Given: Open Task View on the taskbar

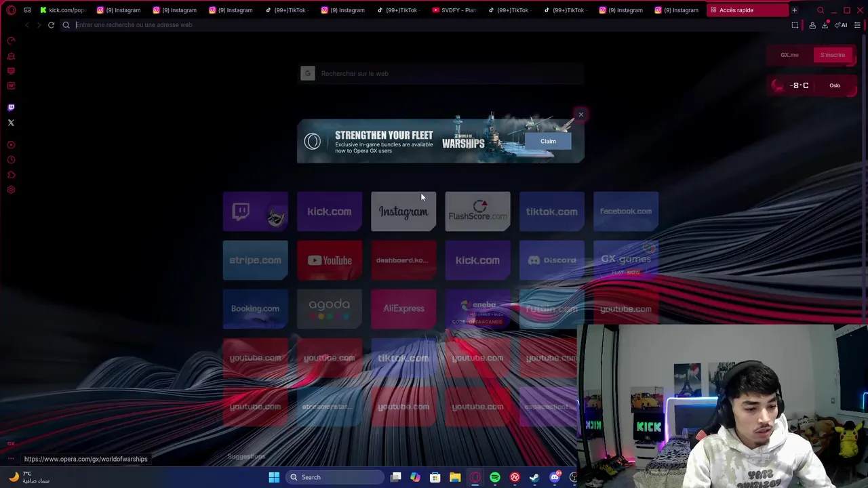Looking at the screenshot, I should (x=396, y=477).
